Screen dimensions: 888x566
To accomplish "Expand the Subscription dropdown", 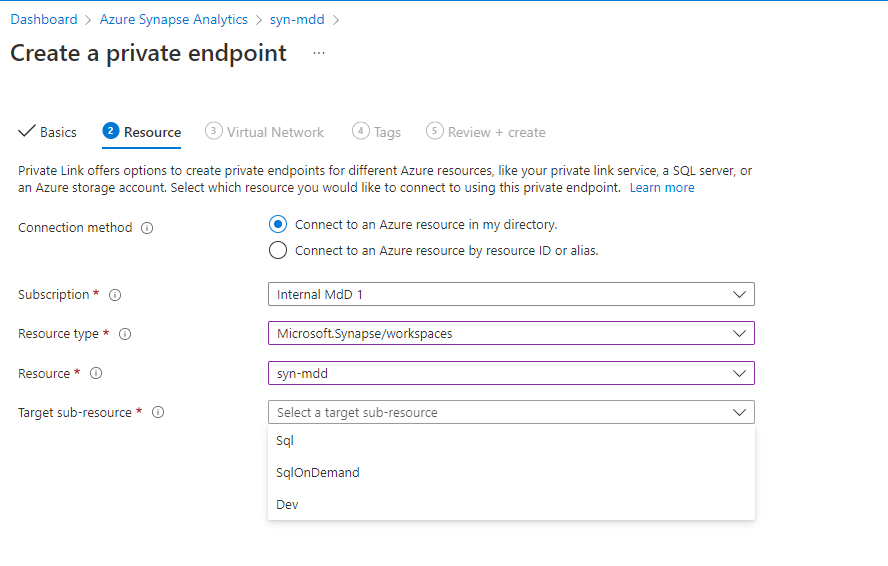I will (511, 294).
